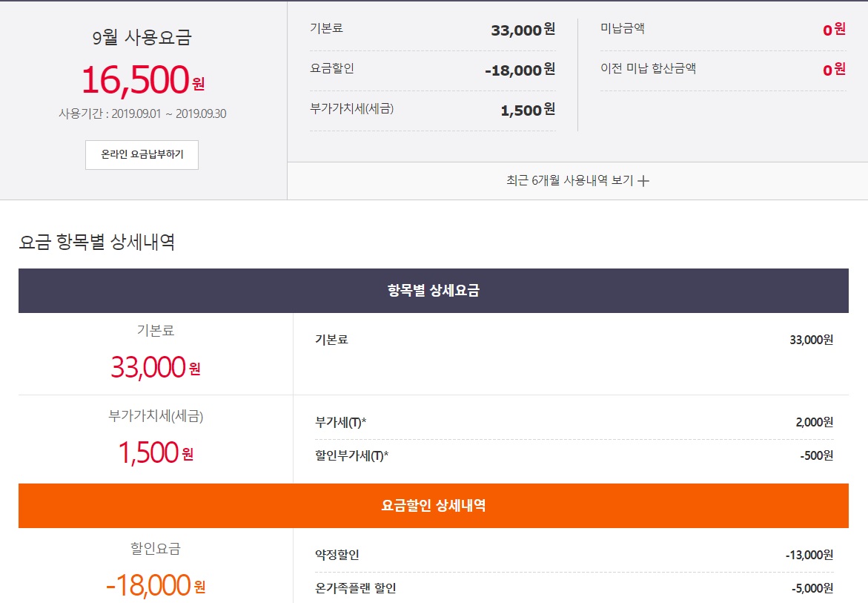The height and width of the screenshot is (603, 868).
Task: Click the -13,000원 약정할인 amount
Action: coord(809,555)
